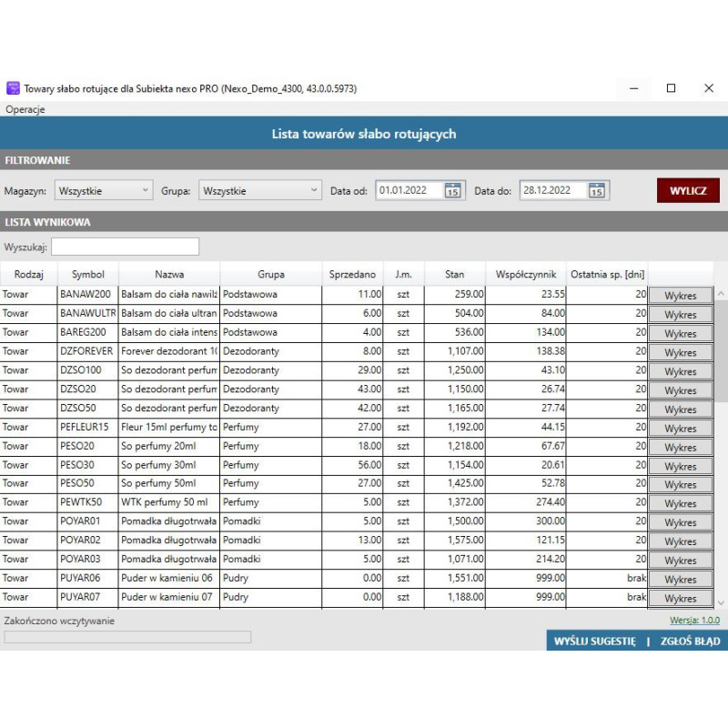
Task: Open calendar picker for Data od
Action: 453,190
